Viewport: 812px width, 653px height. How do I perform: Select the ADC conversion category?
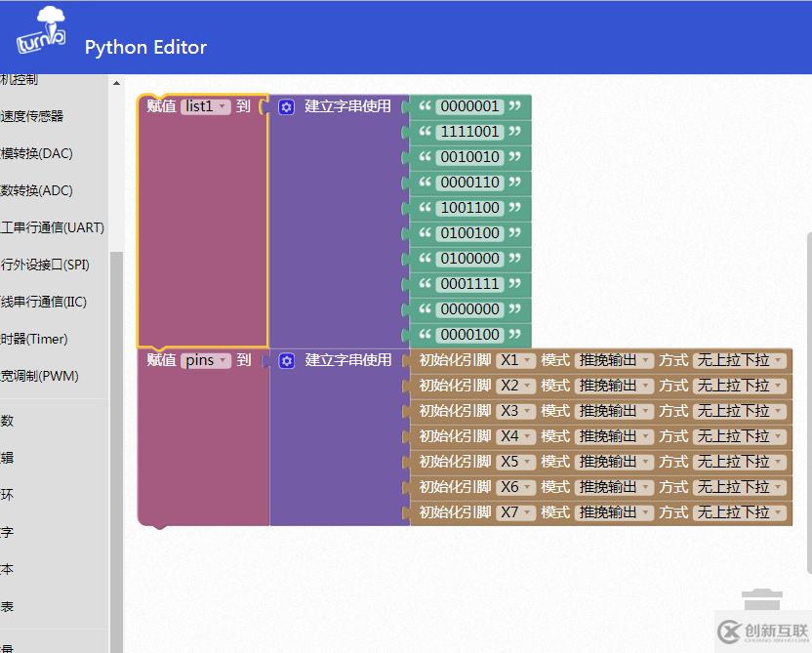tap(37, 190)
